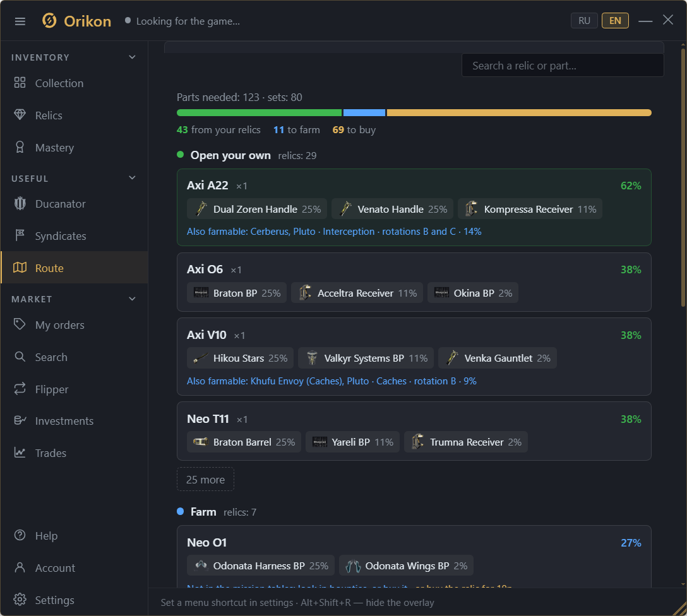Switch language to RU
The height and width of the screenshot is (616, 687).
pyautogui.click(x=584, y=21)
